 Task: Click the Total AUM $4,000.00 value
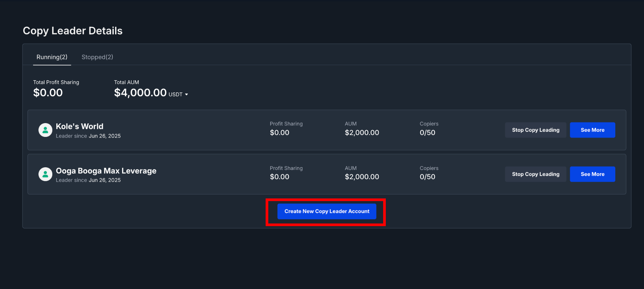click(140, 93)
